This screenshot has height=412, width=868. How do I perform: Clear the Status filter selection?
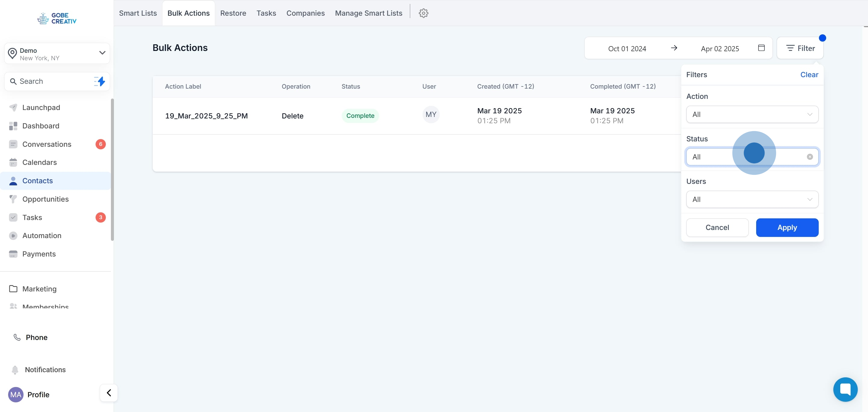pyautogui.click(x=809, y=157)
